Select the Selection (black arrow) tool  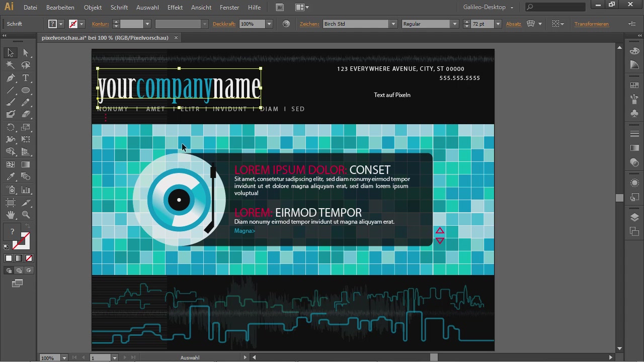coord(11,53)
